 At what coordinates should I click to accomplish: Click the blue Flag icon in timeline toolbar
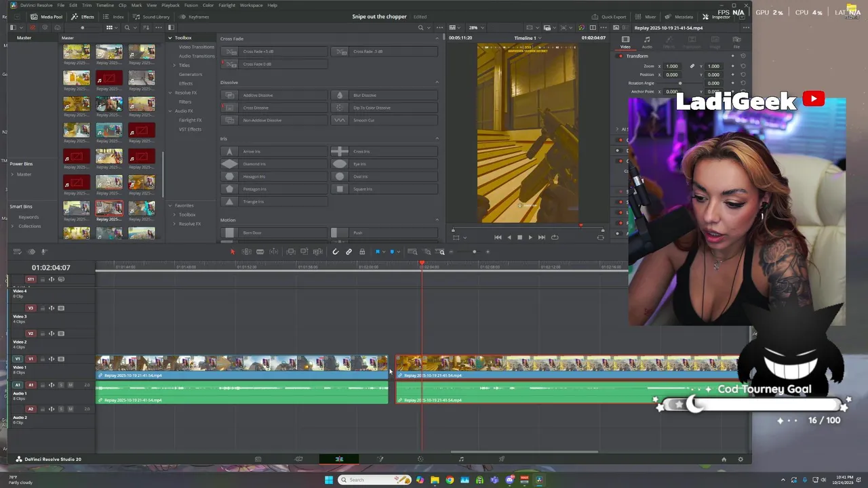378,252
